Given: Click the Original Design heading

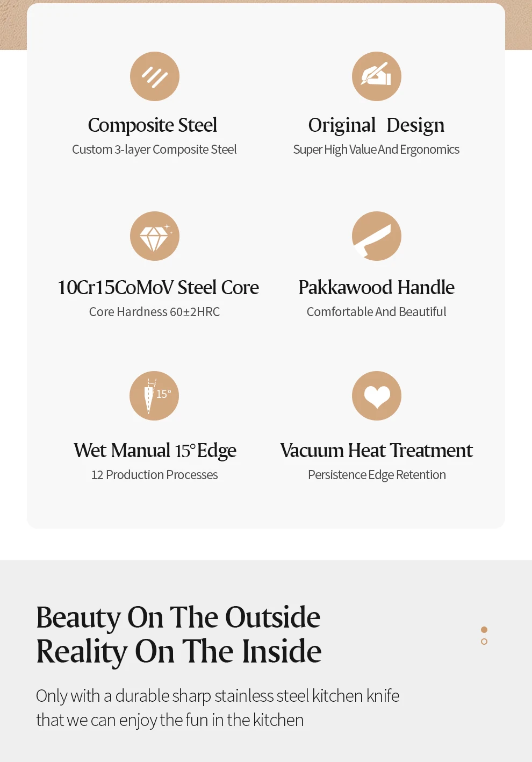Looking at the screenshot, I should coord(376,125).
